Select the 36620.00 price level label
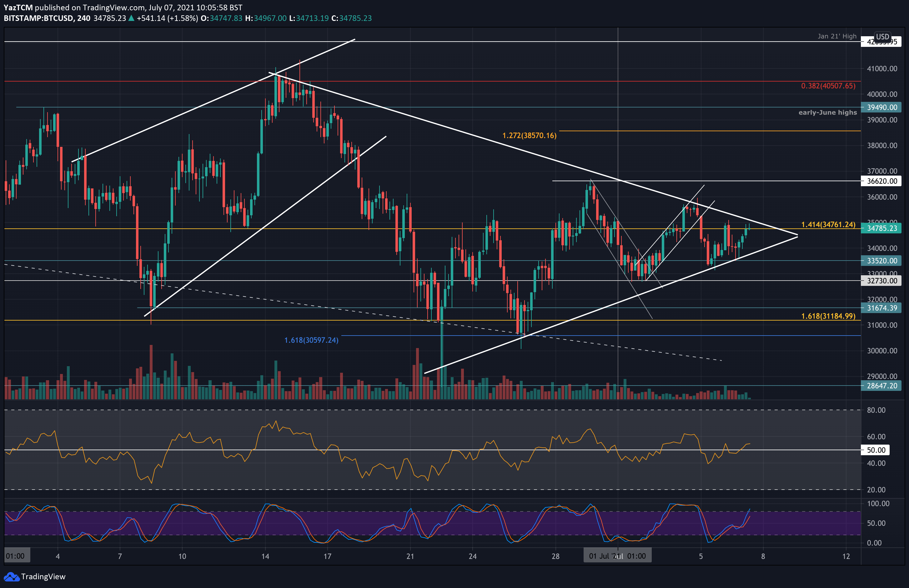Viewport: 909px width, 588px height. click(881, 181)
